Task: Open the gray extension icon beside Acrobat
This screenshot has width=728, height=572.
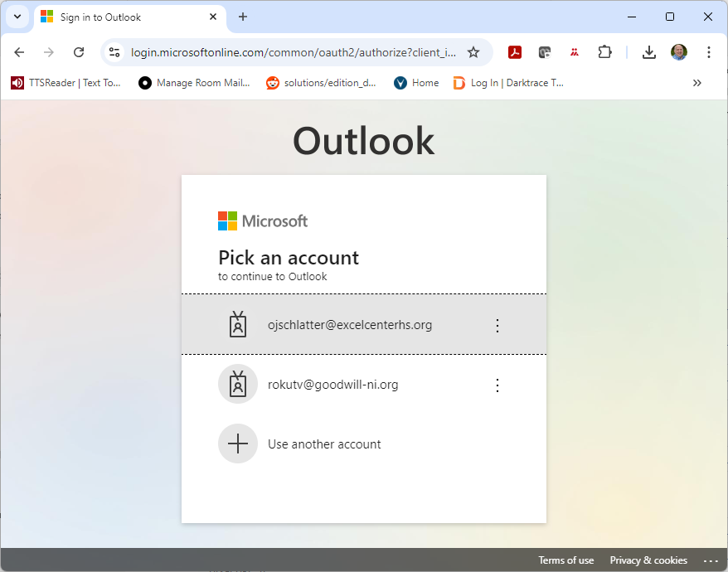Action: [544, 52]
